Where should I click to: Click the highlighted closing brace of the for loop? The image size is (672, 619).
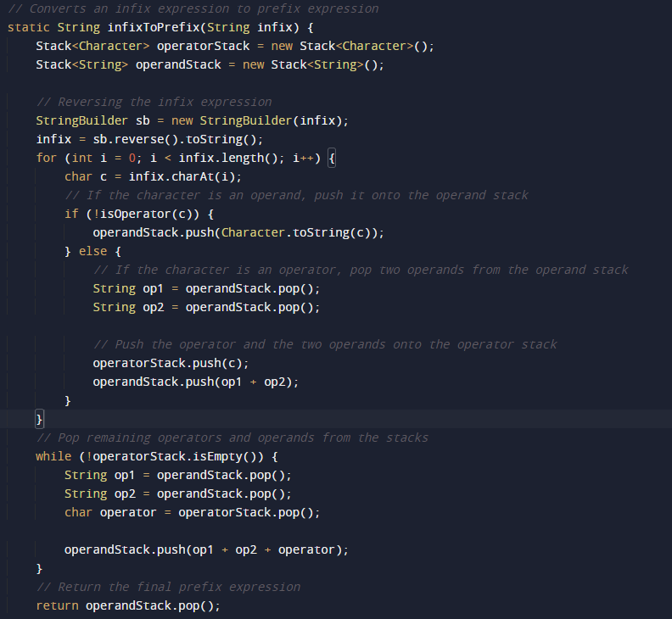[39, 419]
